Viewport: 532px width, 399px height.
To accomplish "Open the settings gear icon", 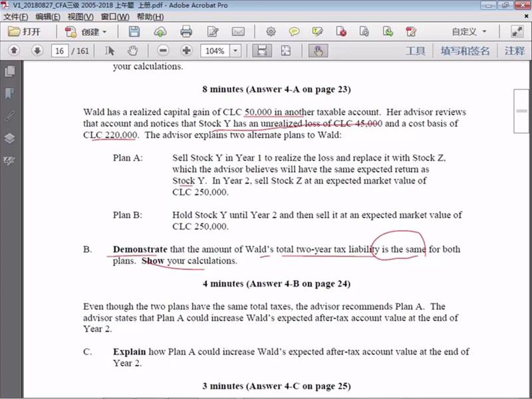I will 271,32.
